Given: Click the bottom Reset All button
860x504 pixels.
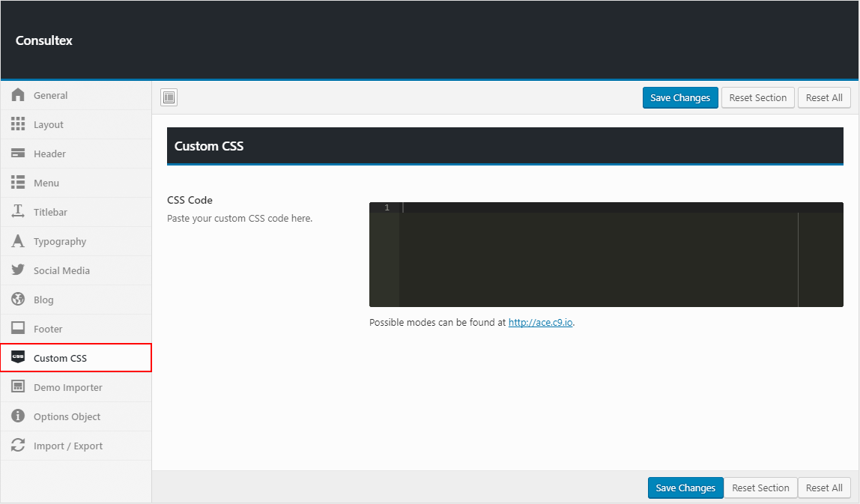Looking at the screenshot, I should [824, 488].
